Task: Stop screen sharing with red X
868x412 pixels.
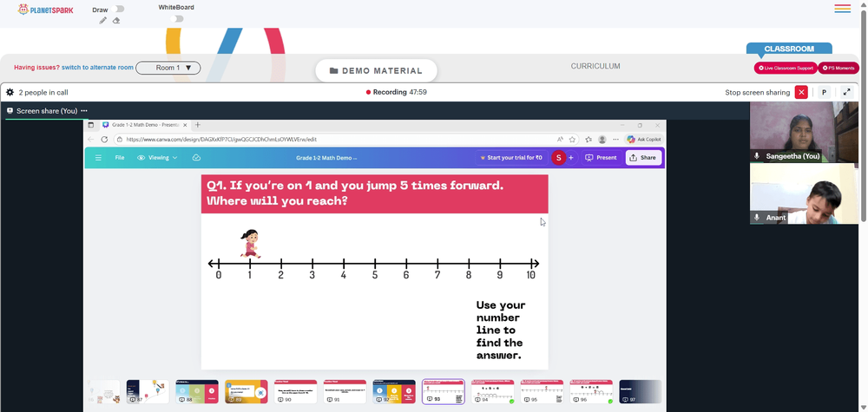Action: (x=801, y=92)
